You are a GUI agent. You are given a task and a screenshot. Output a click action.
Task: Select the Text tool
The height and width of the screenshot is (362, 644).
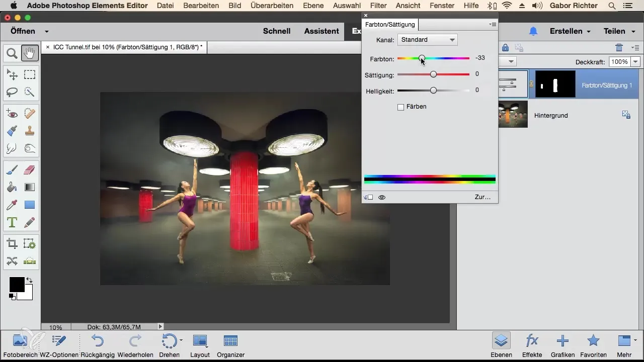tap(12, 222)
